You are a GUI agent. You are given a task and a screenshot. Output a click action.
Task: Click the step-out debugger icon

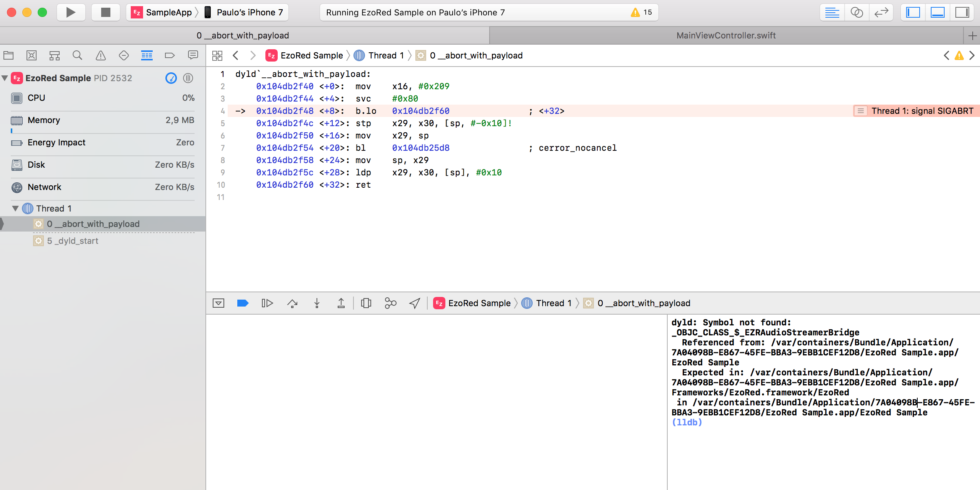coord(341,303)
